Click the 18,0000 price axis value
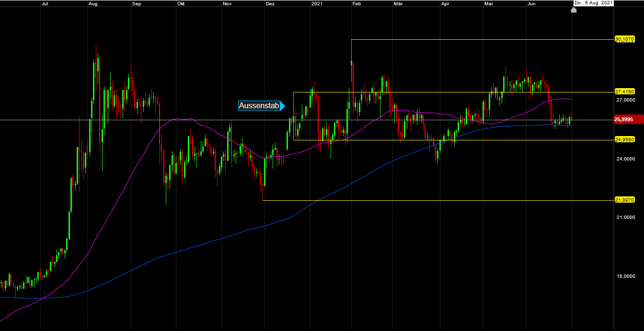 (x=626, y=276)
